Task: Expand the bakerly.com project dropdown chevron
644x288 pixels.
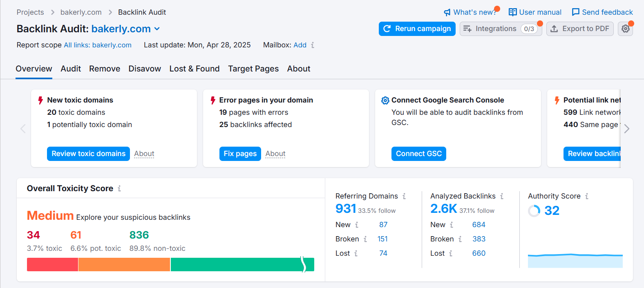Action: (157, 29)
